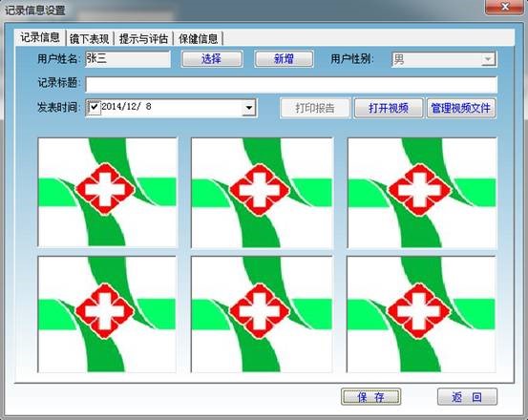This screenshot has width=528, height=420.
Task: Select the bottom-middle medical cross image
Action: click(x=262, y=314)
